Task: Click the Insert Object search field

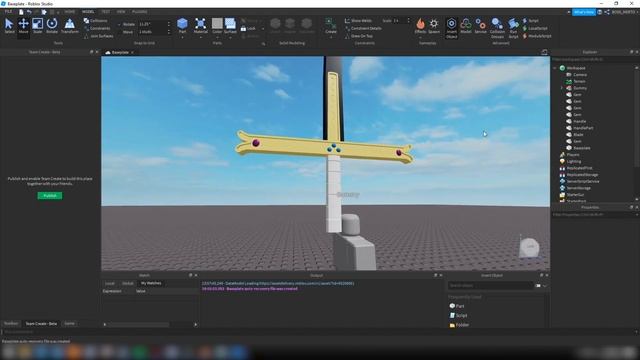Action: pyautogui.click(x=491, y=286)
